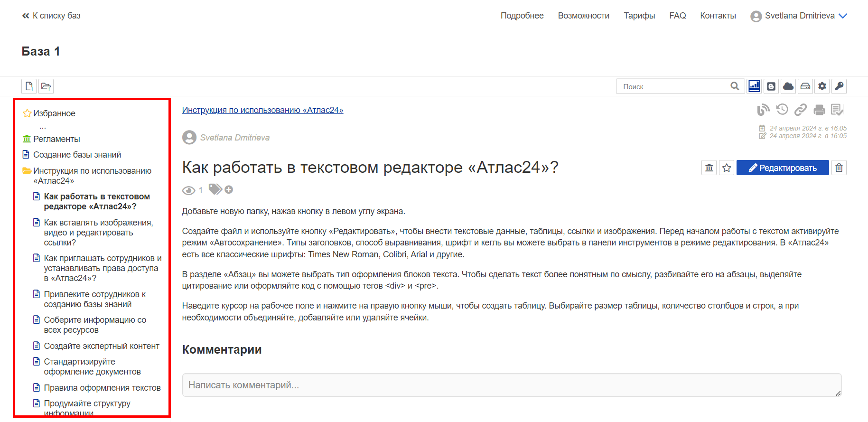Open Продумайте структуру информации document
The height and width of the screenshot is (422, 868).
coord(87,408)
